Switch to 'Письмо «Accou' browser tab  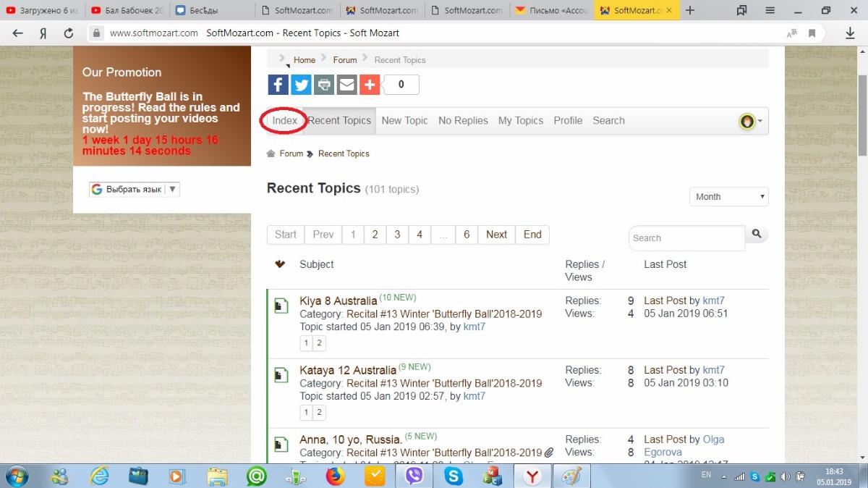pos(552,10)
